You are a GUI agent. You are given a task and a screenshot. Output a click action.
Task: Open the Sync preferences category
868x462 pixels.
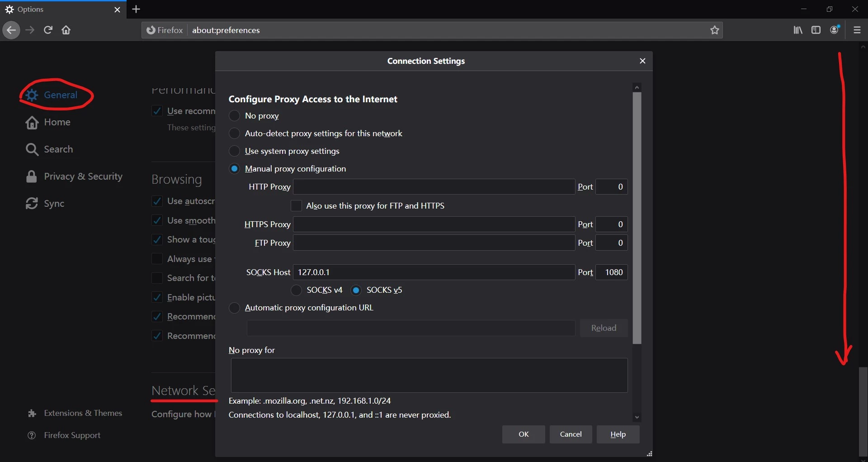click(45, 204)
